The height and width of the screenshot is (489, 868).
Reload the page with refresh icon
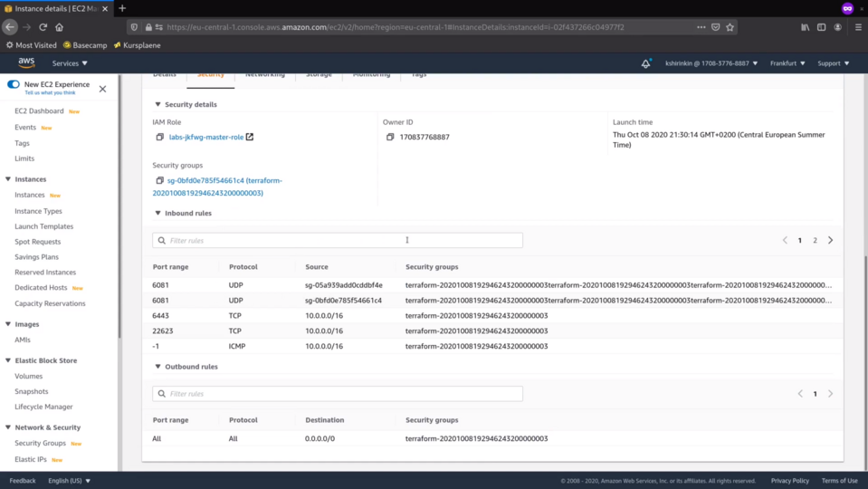(x=43, y=26)
